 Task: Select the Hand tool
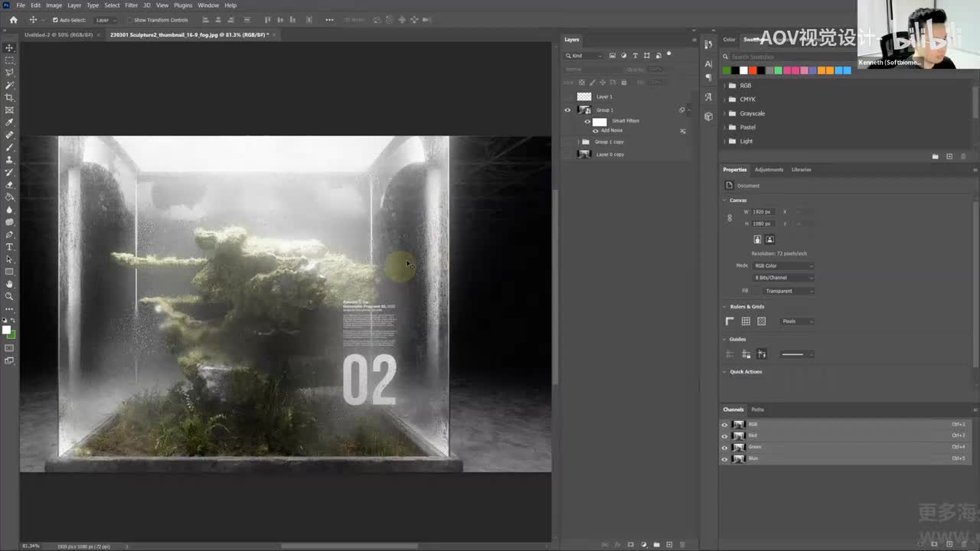9,284
